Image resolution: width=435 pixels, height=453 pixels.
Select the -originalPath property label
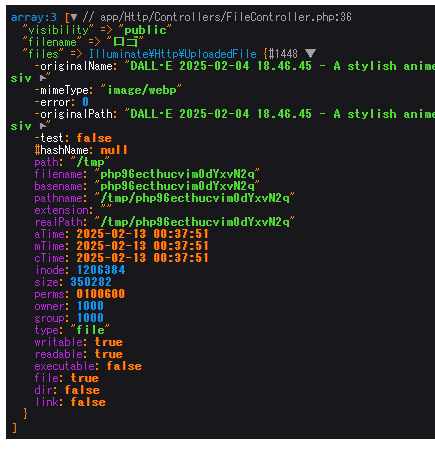coord(73,114)
